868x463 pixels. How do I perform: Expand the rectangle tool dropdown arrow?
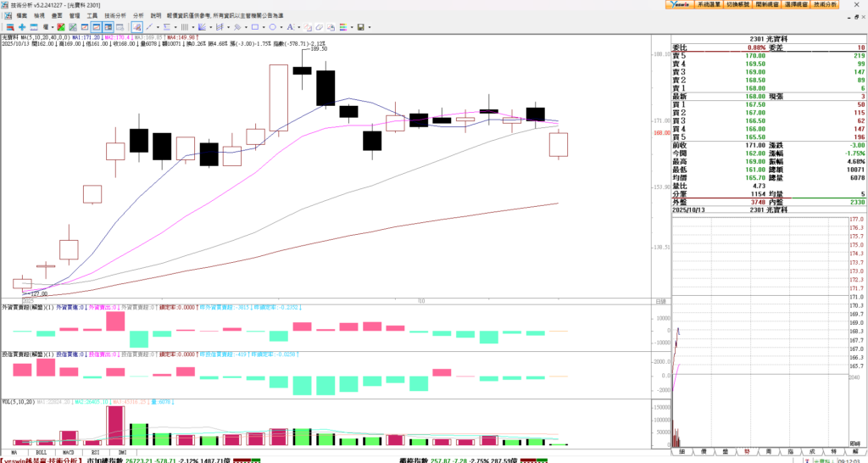point(264,27)
